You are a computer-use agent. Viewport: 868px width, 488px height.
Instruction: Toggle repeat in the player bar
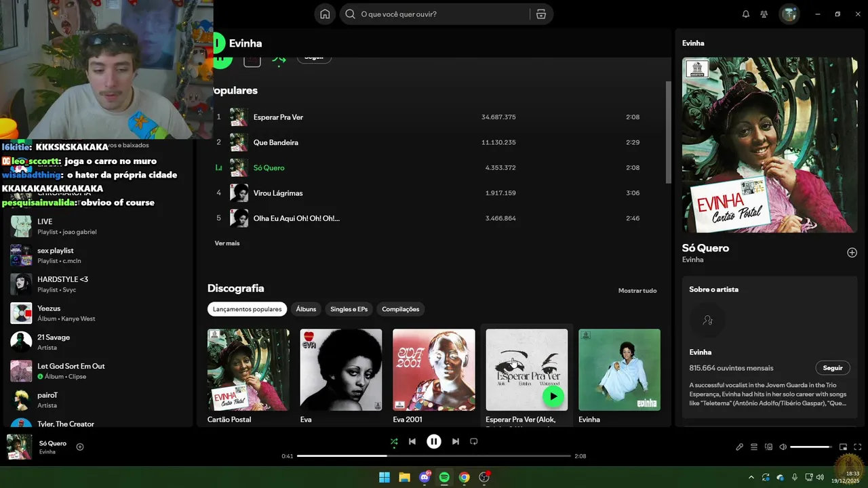tap(474, 441)
